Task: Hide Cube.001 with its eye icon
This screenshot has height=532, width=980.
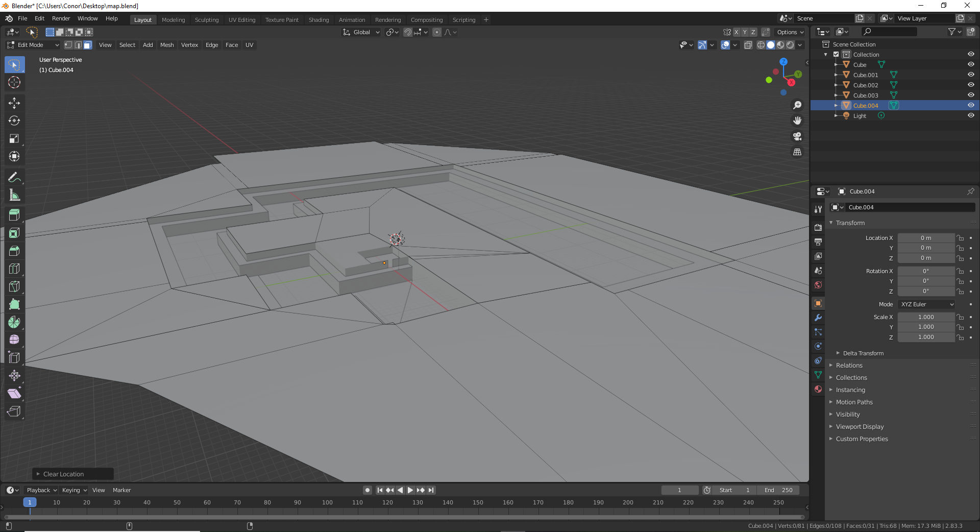Action: (x=971, y=75)
